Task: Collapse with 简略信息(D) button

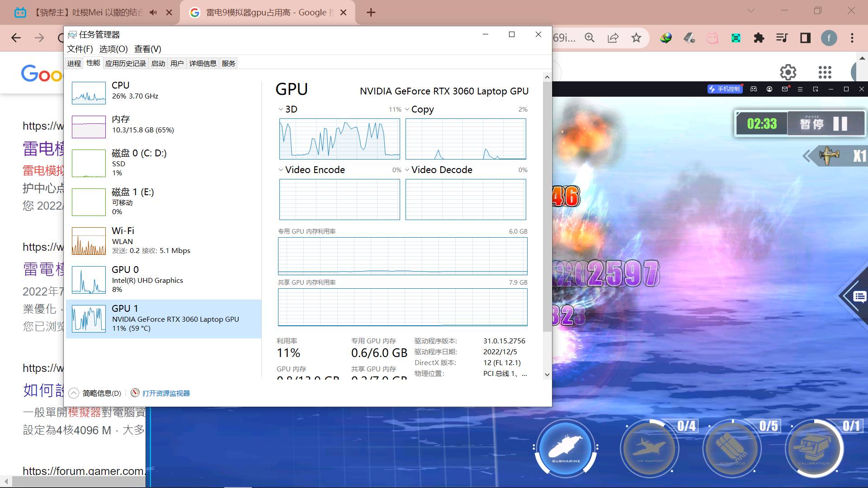Action: (95, 393)
